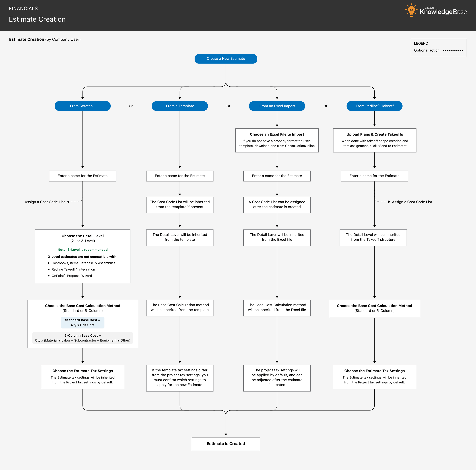Screen dimensions: 476x470
Task: Select the From Redline Takeoff option
Action: point(374,106)
